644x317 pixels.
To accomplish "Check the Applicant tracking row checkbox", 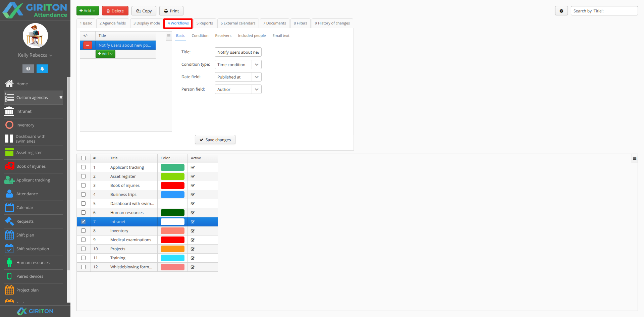I will (83, 167).
